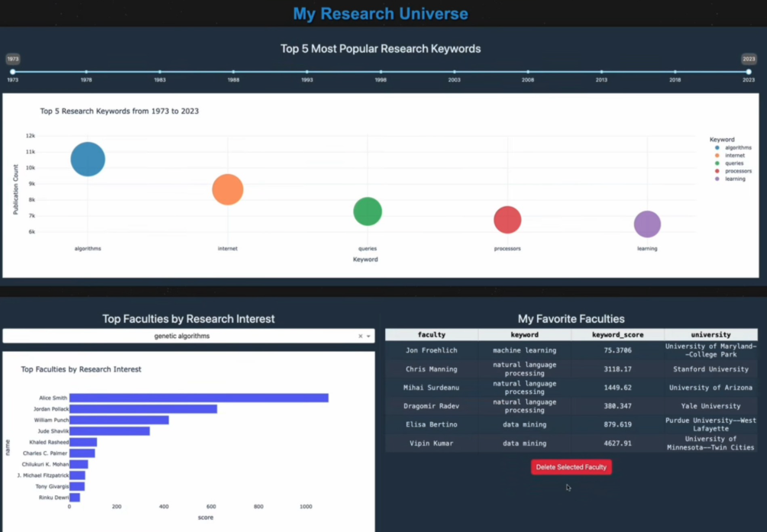
Task: Set year slider to the 1978 mark
Action: click(86, 72)
